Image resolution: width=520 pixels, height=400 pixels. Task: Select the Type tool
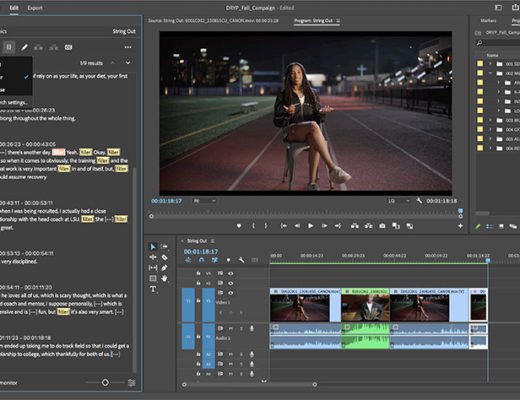click(153, 289)
